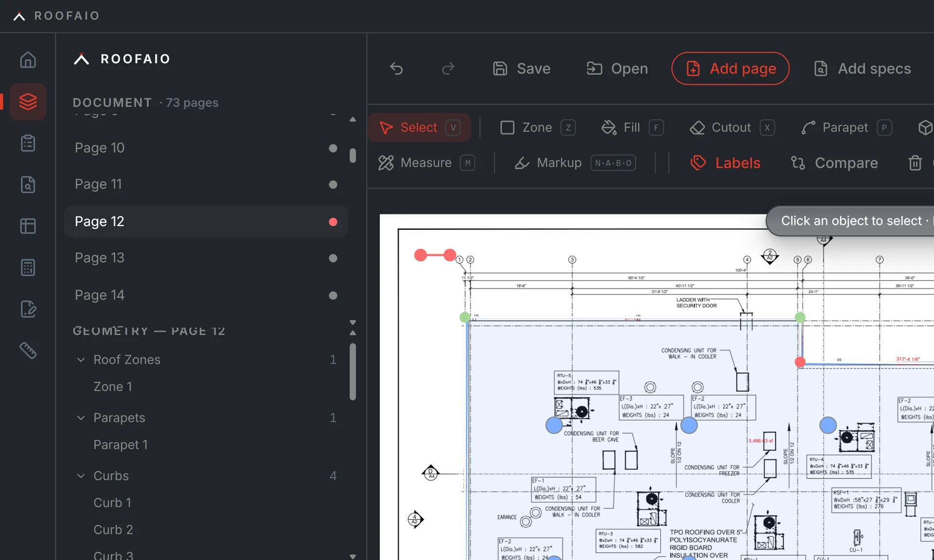Open Page 13 in document list
Image resolution: width=934 pixels, height=560 pixels.
point(206,258)
